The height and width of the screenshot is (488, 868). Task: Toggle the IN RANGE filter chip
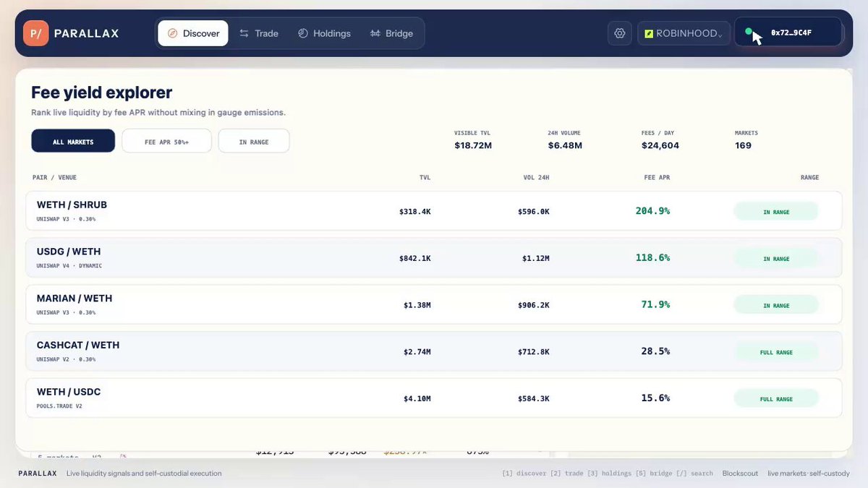254,142
